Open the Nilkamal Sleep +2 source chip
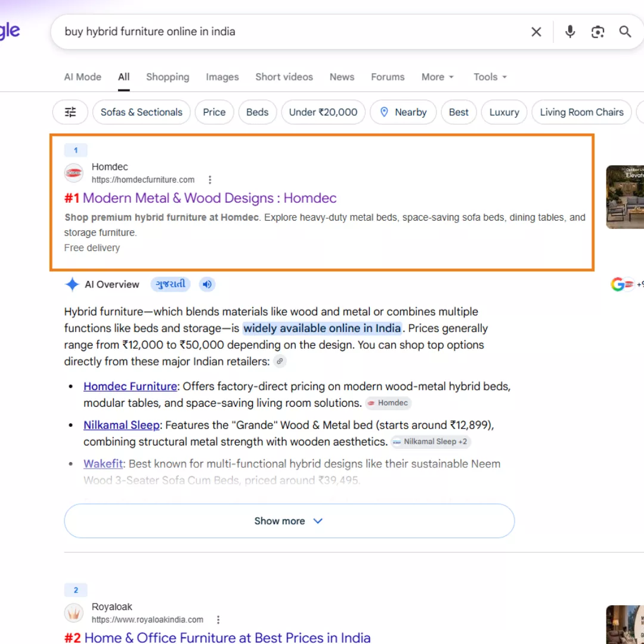This screenshot has width=644, height=644. point(430,441)
